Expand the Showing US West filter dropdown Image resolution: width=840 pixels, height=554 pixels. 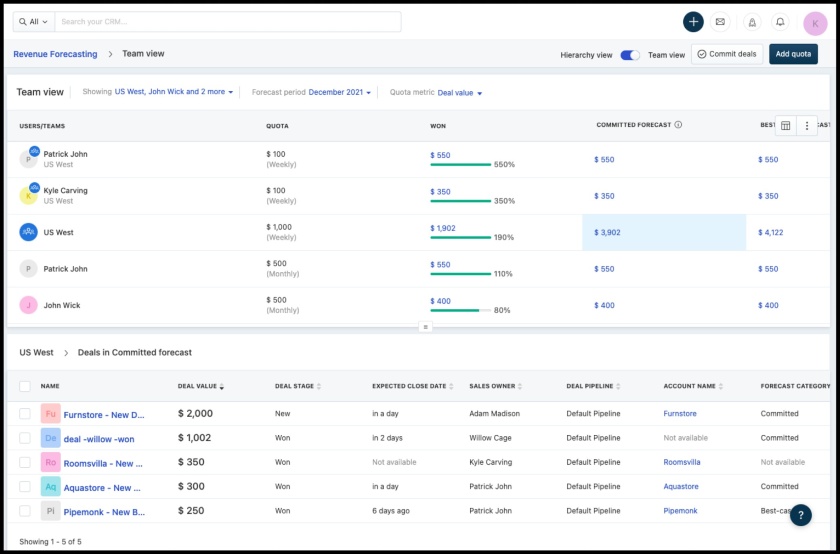174,92
